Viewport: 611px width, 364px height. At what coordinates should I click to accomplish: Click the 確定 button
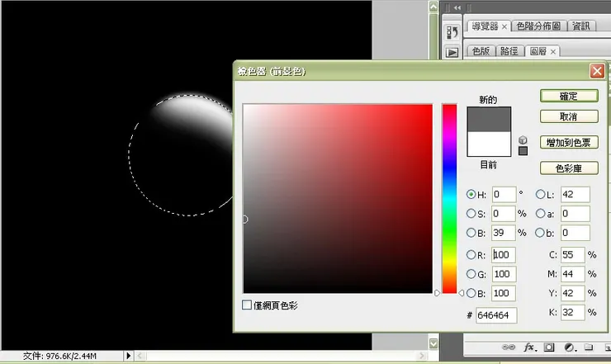(569, 96)
